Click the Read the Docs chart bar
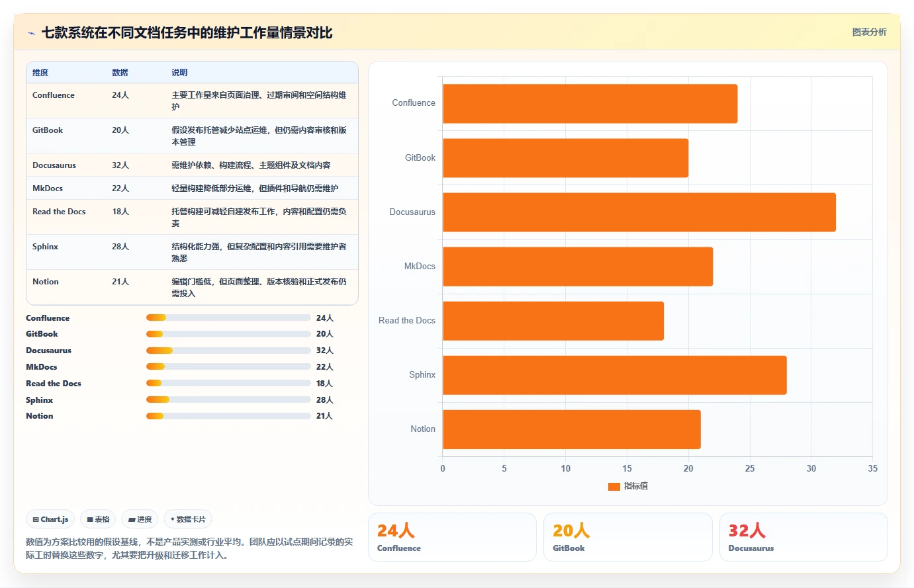Image resolution: width=914 pixels, height=588 pixels. (x=553, y=321)
